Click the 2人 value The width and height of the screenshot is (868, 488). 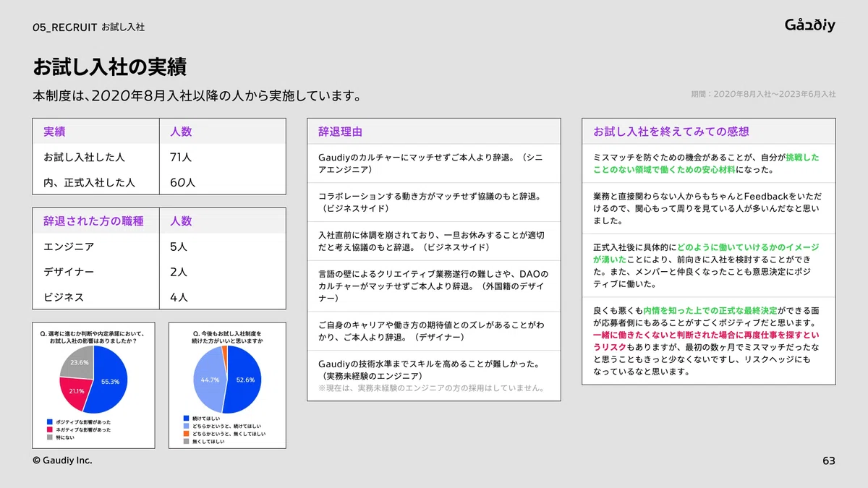pos(179,272)
